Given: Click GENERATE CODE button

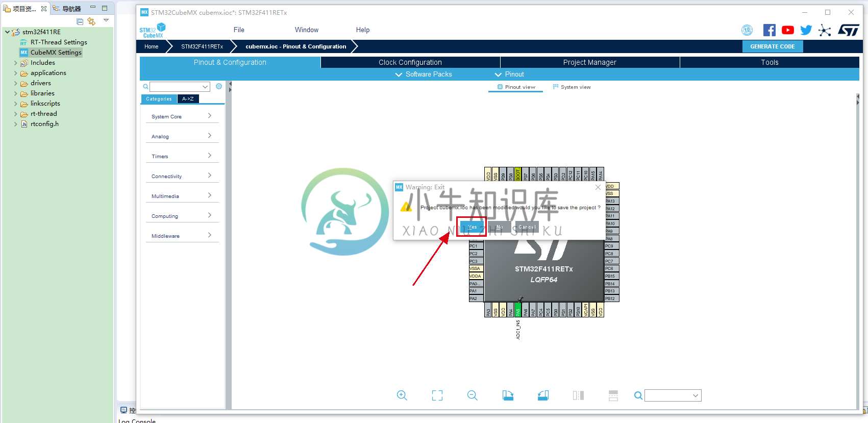Looking at the screenshot, I should [x=773, y=46].
